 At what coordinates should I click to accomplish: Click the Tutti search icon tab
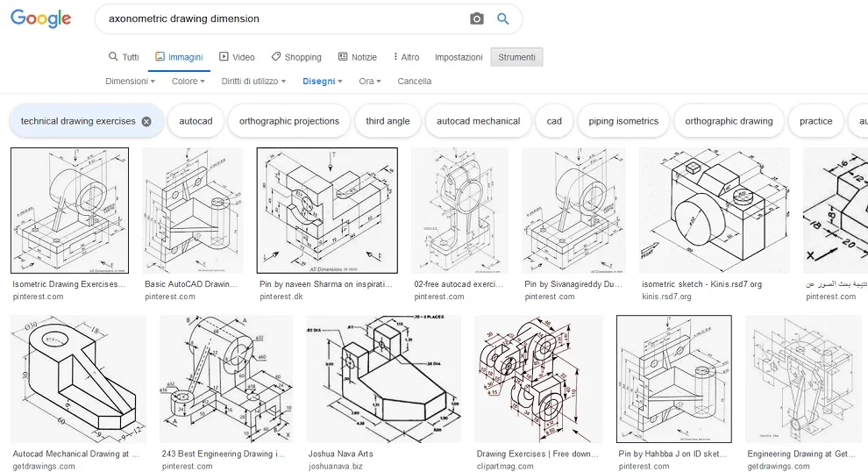(x=124, y=57)
